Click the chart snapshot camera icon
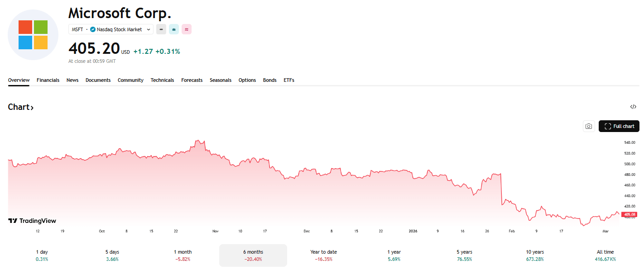644x274 pixels. (x=588, y=127)
